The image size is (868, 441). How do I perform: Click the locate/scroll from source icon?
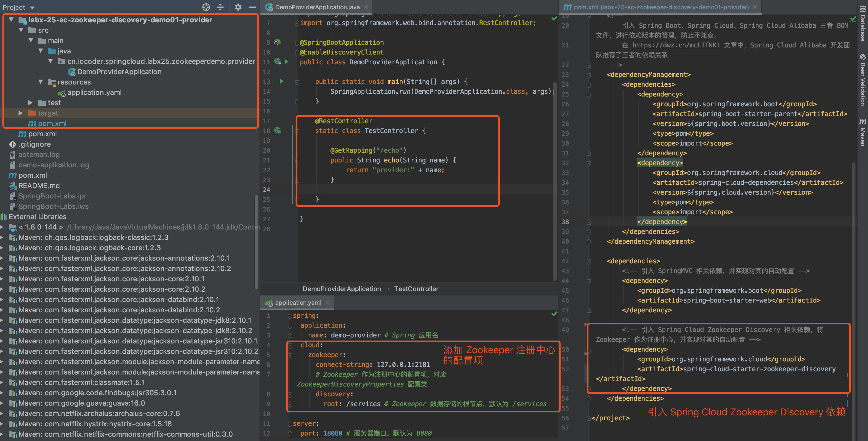[206, 7]
